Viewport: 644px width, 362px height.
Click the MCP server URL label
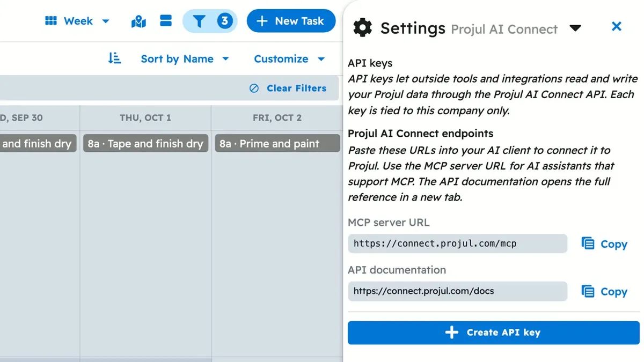(x=389, y=223)
